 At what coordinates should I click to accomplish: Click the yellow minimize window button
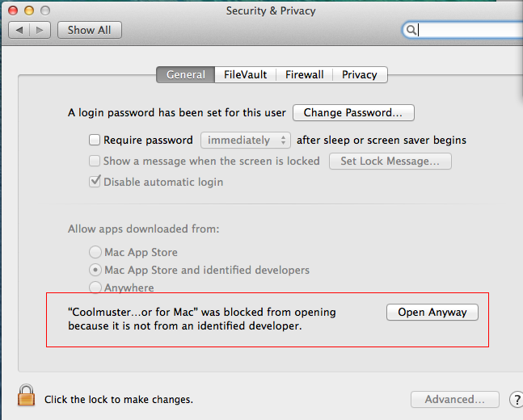coord(29,10)
